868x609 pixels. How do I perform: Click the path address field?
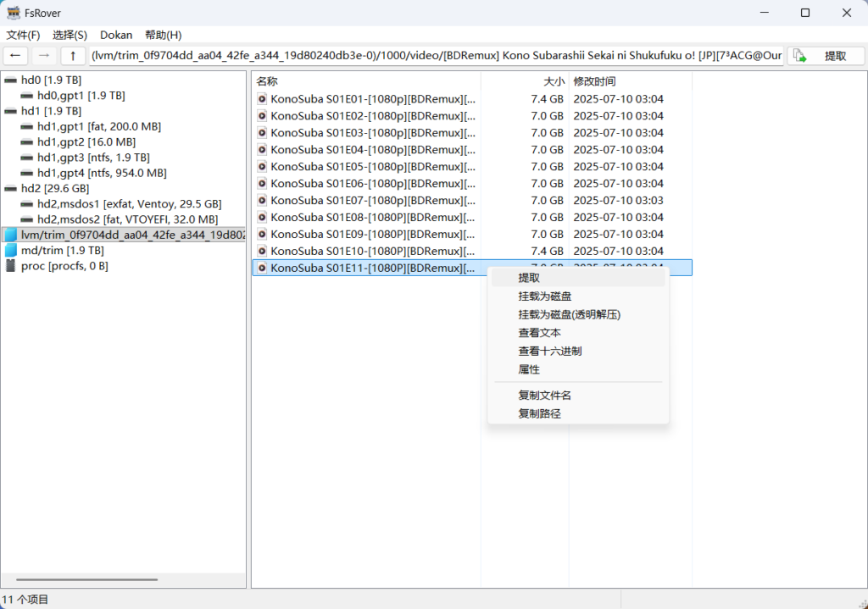point(437,56)
